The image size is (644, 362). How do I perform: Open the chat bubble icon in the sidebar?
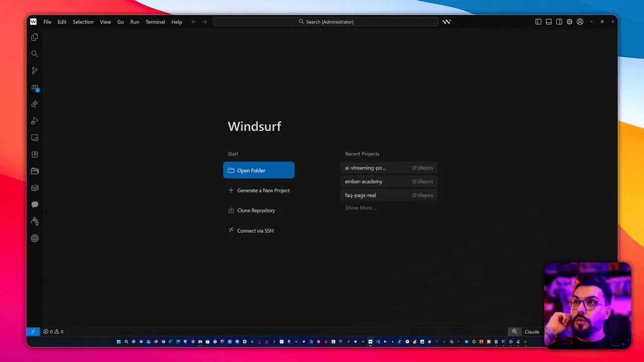click(35, 205)
